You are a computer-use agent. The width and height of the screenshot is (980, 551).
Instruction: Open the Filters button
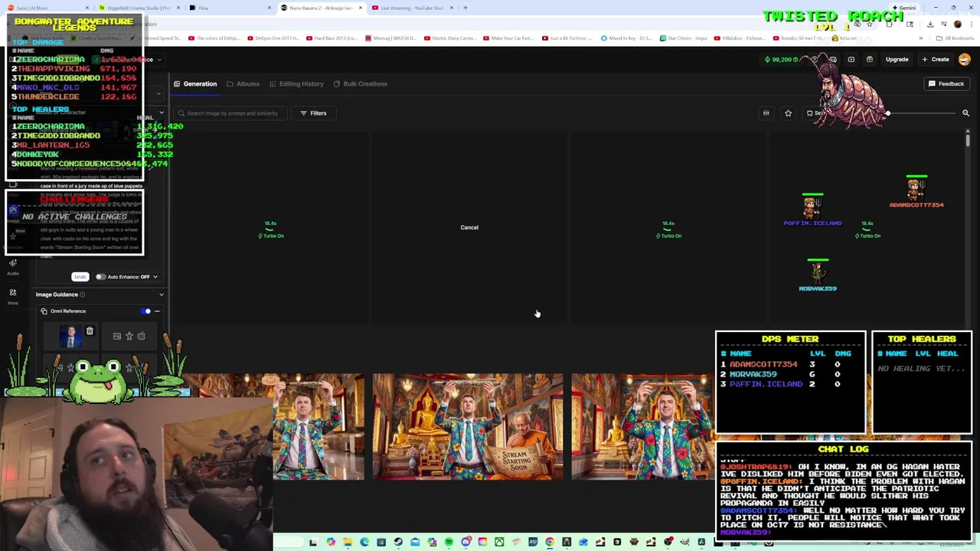click(x=313, y=113)
